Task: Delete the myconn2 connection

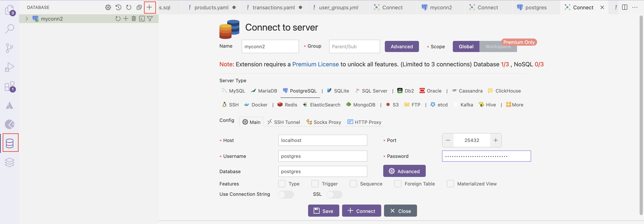Action: [x=134, y=18]
